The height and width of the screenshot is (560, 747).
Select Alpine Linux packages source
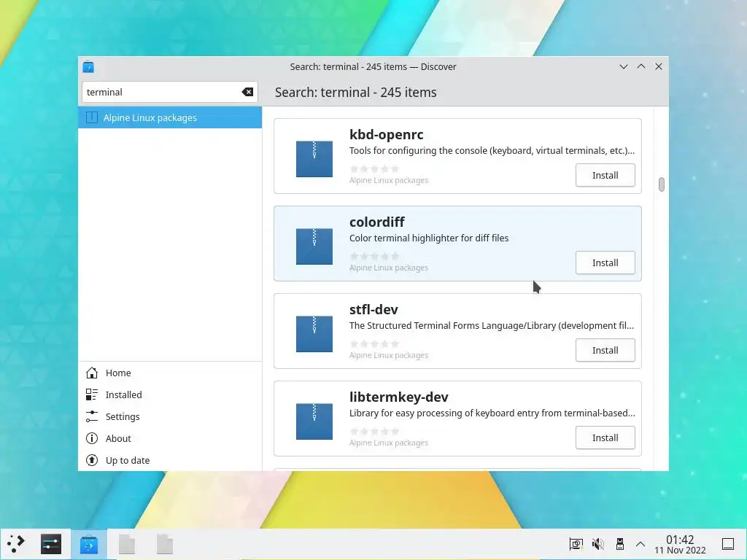click(x=170, y=117)
